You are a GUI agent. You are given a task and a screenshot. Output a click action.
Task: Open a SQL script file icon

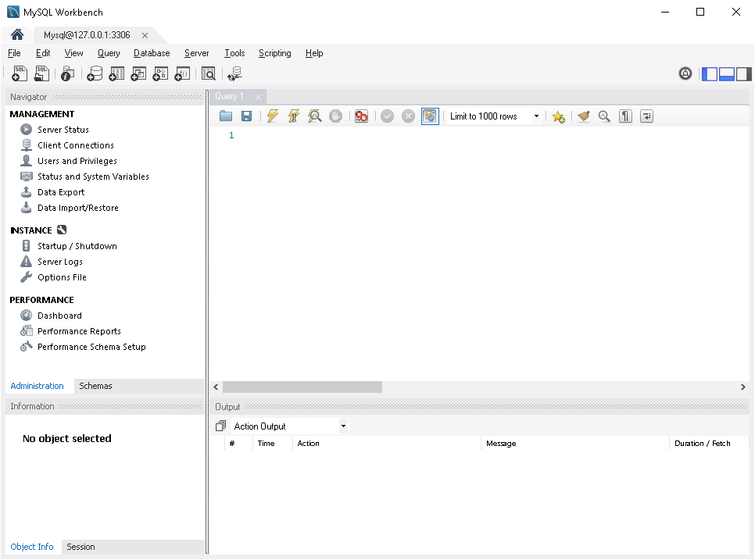pyautogui.click(x=42, y=73)
